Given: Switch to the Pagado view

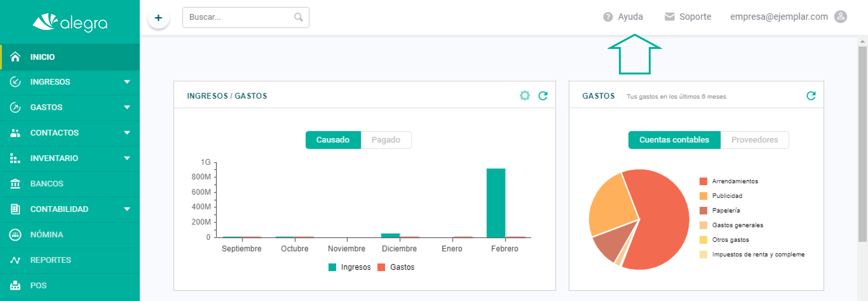Looking at the screenshot, I should click(x=386, y=140).
